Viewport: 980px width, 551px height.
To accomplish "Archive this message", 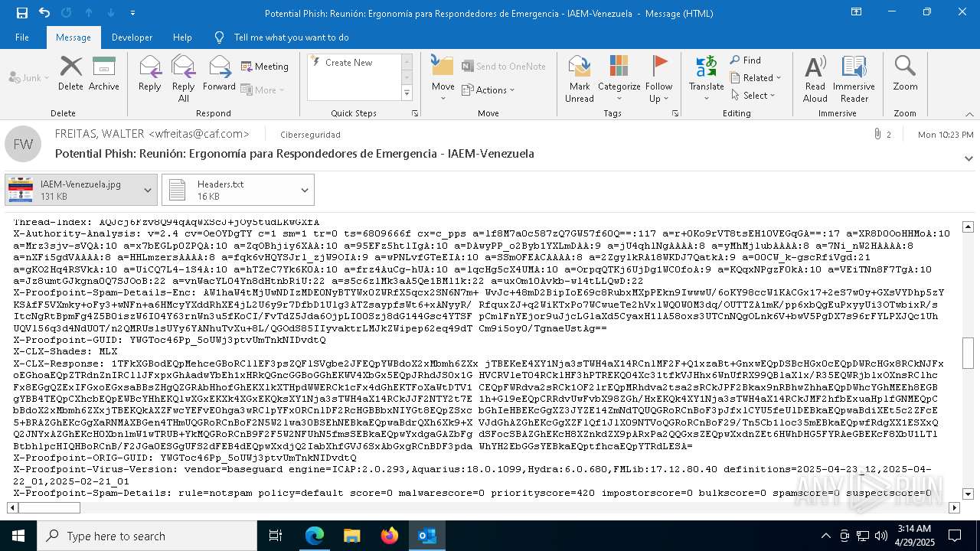I will pyautogui.click(x=104, y=73).
